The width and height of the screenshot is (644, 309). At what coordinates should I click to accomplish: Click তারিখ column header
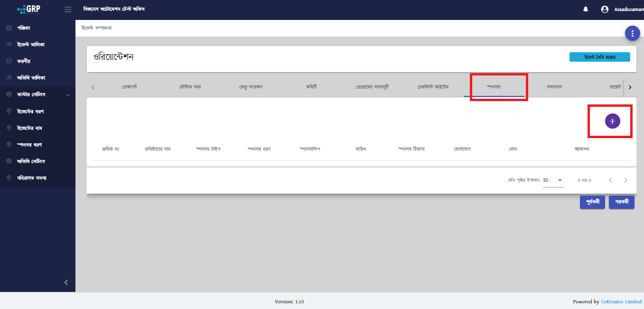361,149
